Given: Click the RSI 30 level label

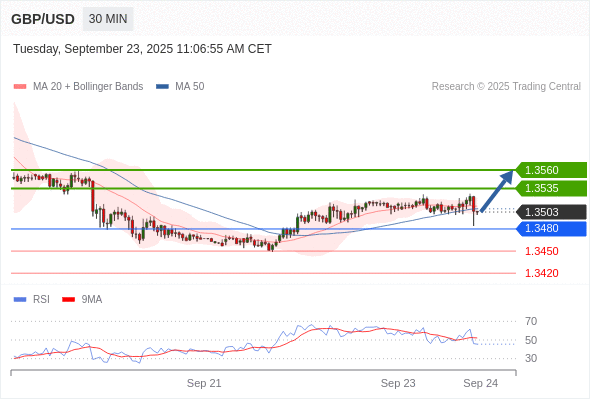Looking at the screenshot, I should pyautogui.click(x=531, y=358).
